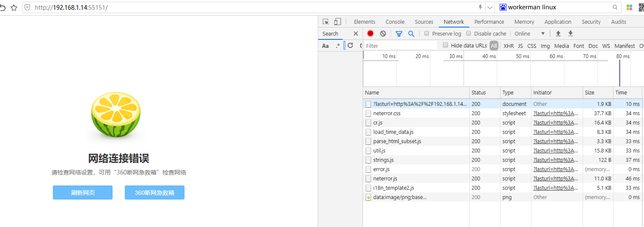Filter requests by Font

click(x=579, y=46)
